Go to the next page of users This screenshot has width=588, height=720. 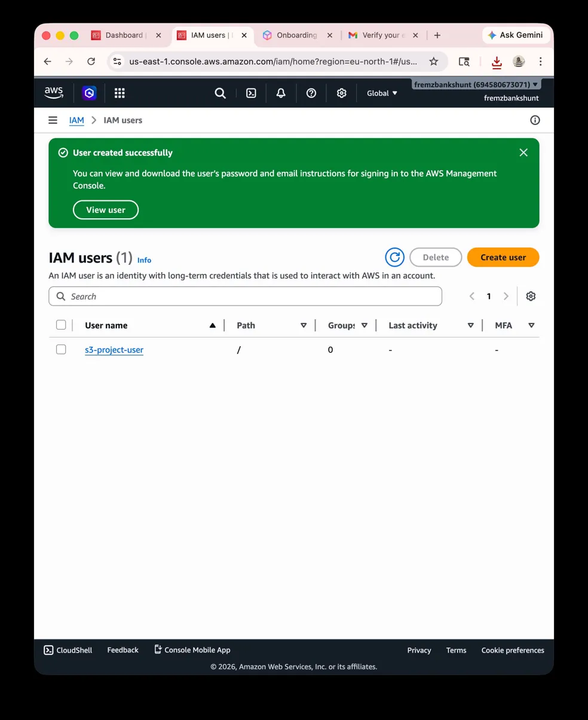[x=506, y=296]
